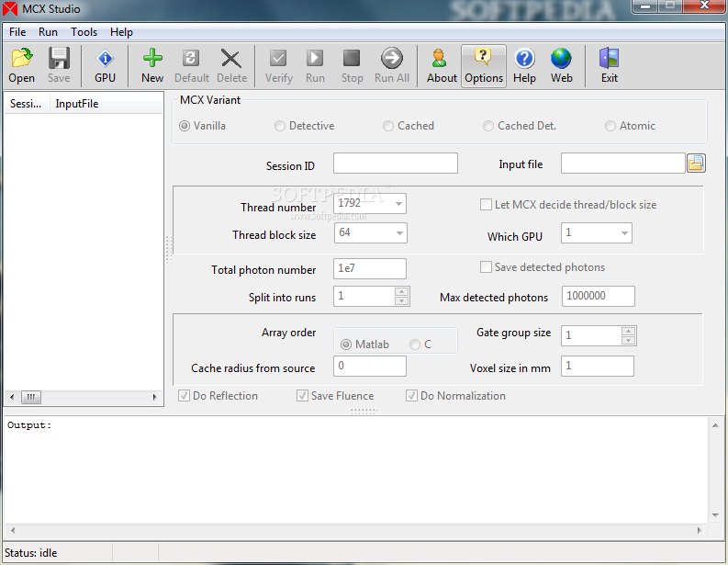
Task: Click the Cache radius from source field
Action: tap(370, 366)
